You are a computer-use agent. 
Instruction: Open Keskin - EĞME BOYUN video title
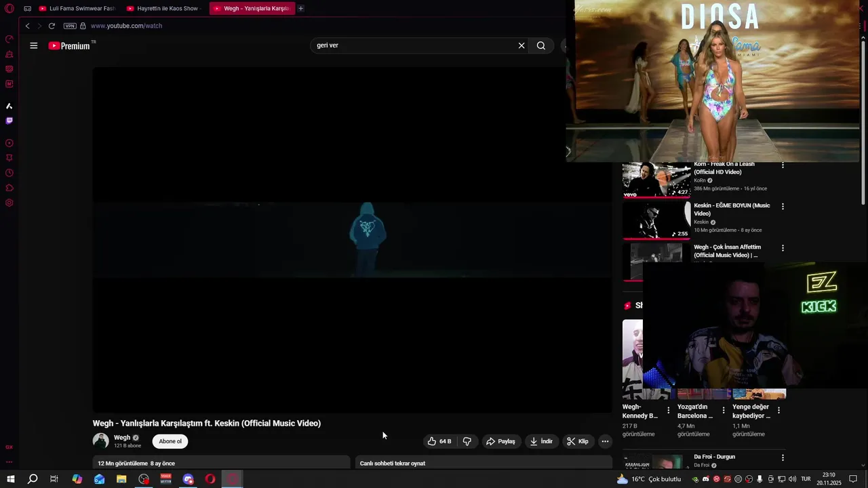(732, 209)
